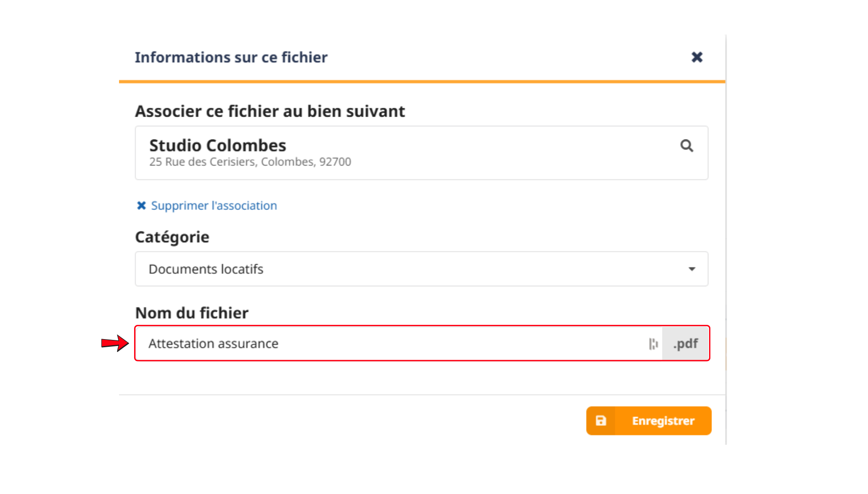
Task: Click the Nom du fichier label
Action: [x=191, y=313]
